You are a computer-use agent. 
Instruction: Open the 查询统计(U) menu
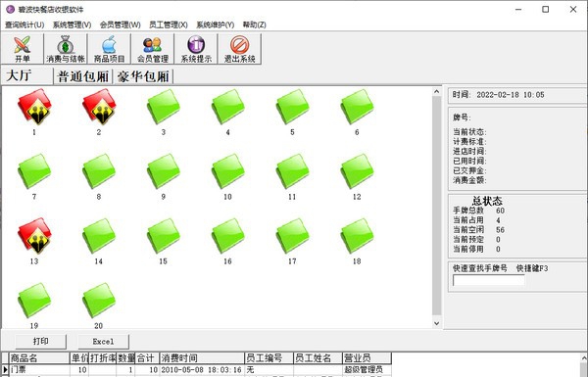click(24, 24)
